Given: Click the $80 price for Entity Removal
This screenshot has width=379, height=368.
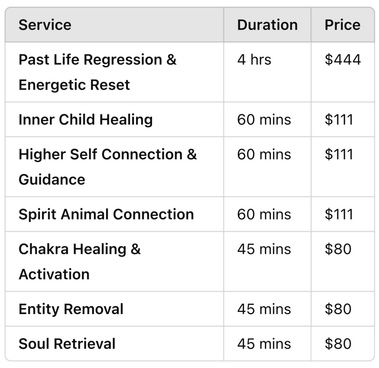Looking at the screenshot, I should coord(338,309).
